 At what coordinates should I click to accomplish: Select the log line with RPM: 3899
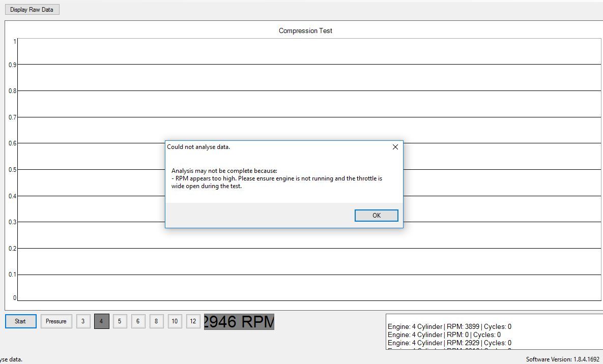pos(449,327)
